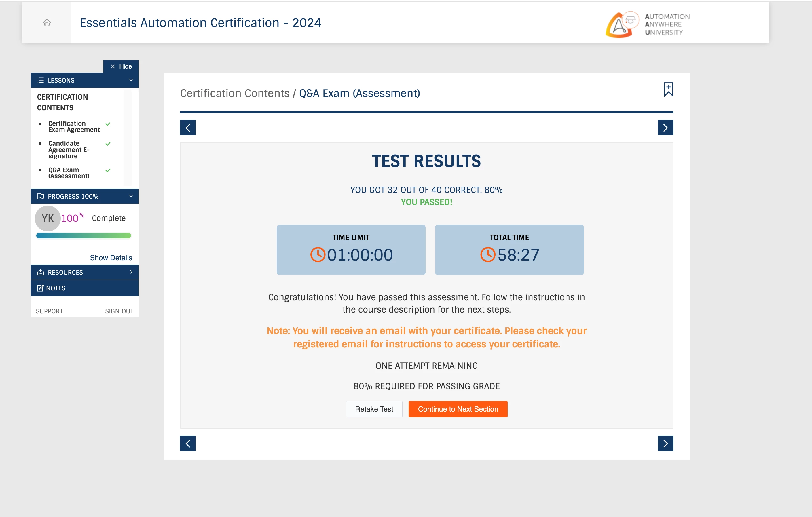Open the Notes panel
812x517 pixels.
[84, 288]
